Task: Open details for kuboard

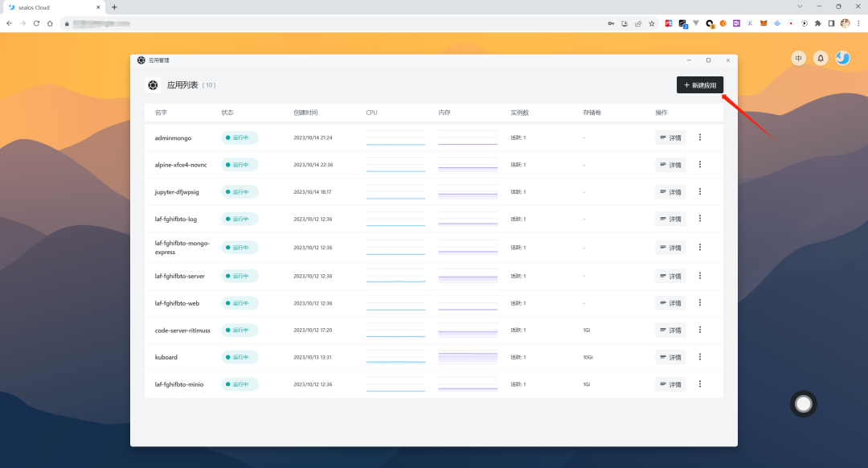Action: click(x=670, y=357)
